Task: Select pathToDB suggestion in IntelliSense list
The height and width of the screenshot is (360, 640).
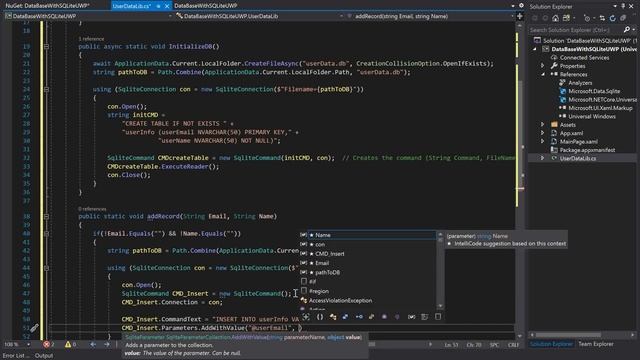Action: (368, 272)
